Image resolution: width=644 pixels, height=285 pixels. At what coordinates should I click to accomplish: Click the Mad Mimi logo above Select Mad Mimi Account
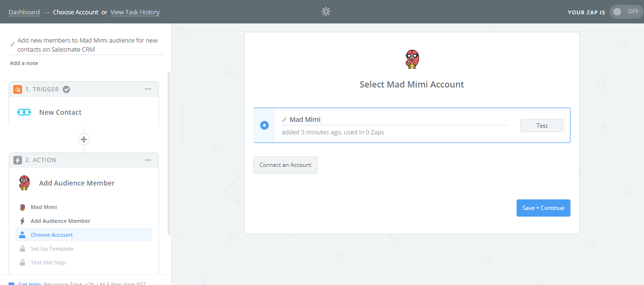tap(412, 60)
